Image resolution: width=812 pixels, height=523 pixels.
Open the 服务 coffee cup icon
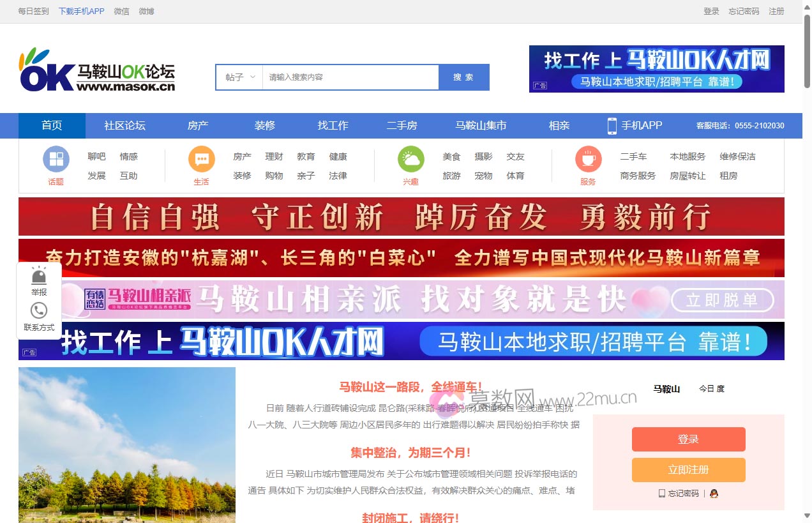(x=587, y=158)
